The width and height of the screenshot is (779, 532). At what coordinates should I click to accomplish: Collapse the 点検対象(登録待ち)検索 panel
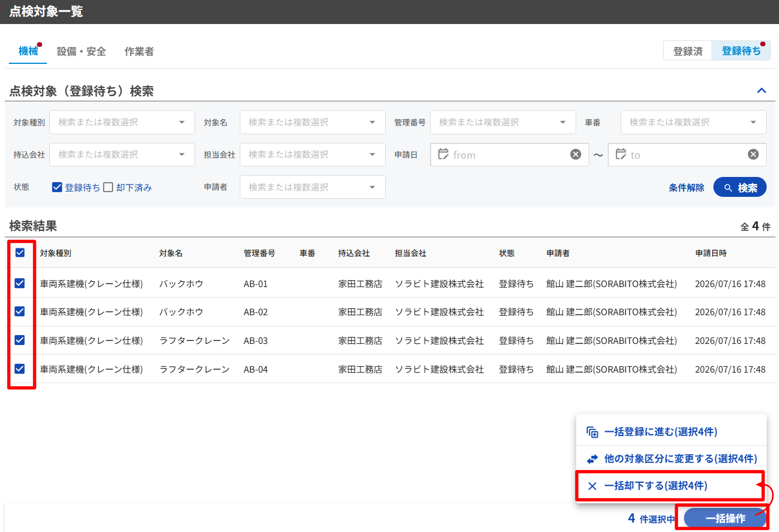(x=761, y=90)
